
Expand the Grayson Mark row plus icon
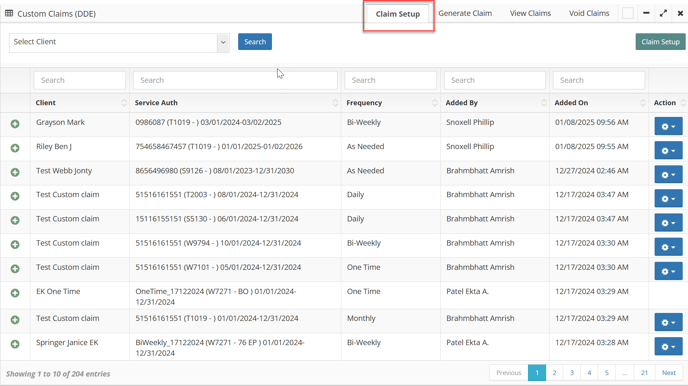[x=15, y=124]
